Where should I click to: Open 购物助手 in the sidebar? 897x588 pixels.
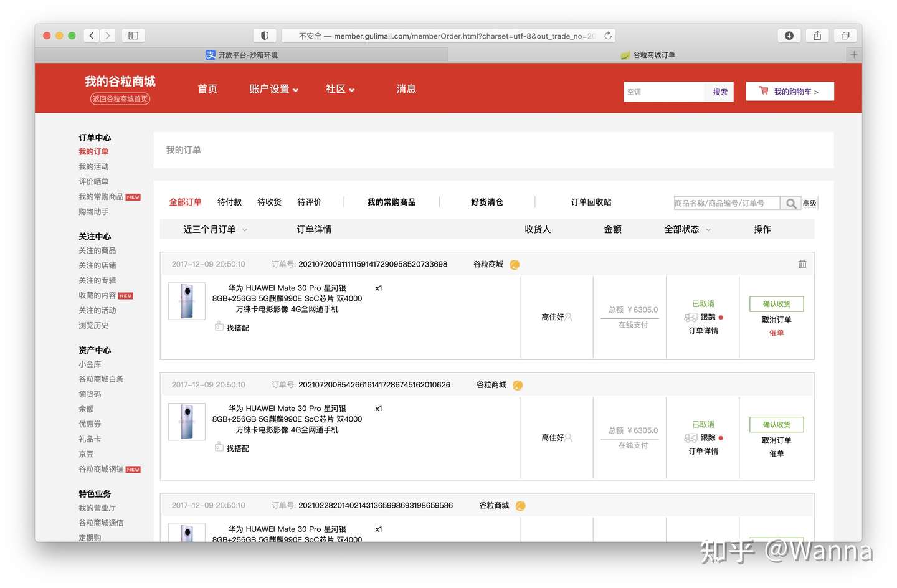(93, 212)
